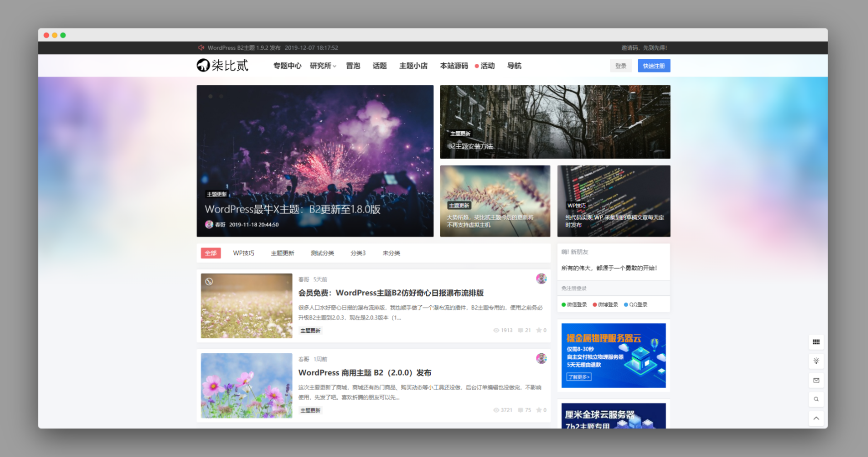This screenshot has width=868, height=457.
Task: Click the 了解更多 link on the server ad
Action: tap(578, 377)
